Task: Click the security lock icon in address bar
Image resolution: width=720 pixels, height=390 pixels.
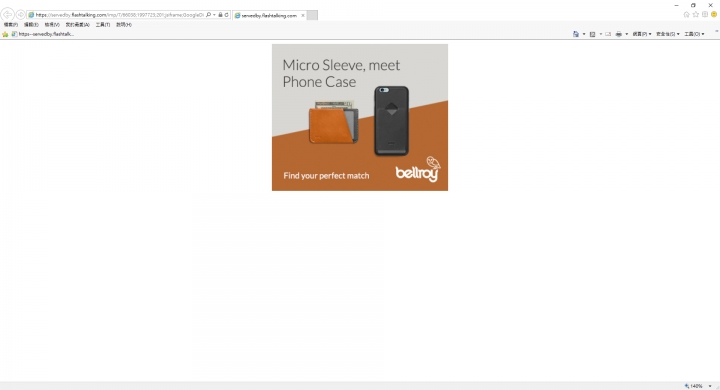Action: tap(220, 15)
